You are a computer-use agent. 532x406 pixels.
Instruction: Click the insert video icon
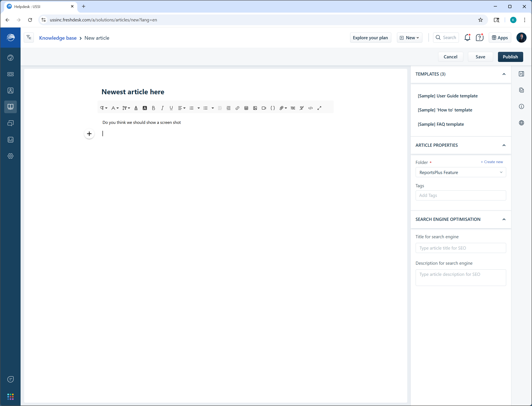pos(264,108)
